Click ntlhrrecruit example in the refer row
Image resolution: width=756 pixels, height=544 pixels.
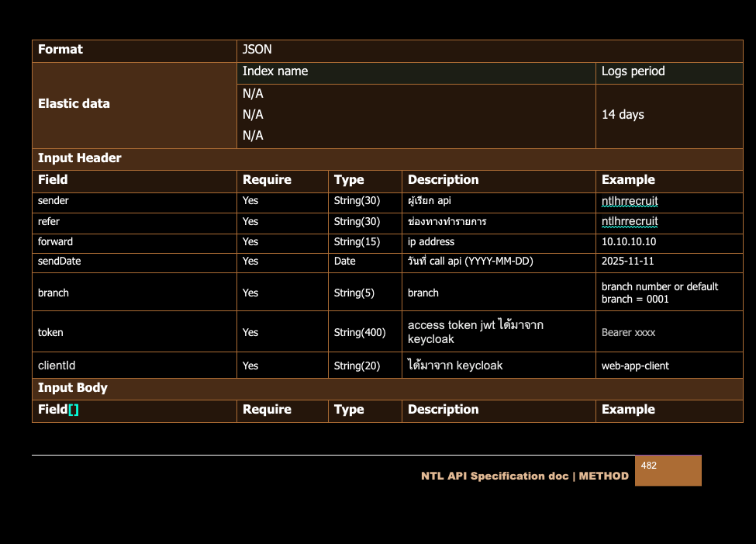(630, 222)
